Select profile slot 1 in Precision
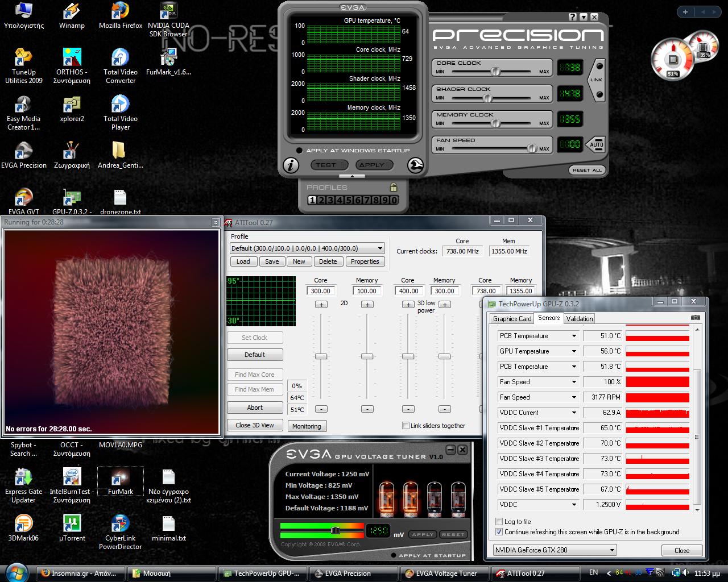The image size is (728, 582). (312, 200)
